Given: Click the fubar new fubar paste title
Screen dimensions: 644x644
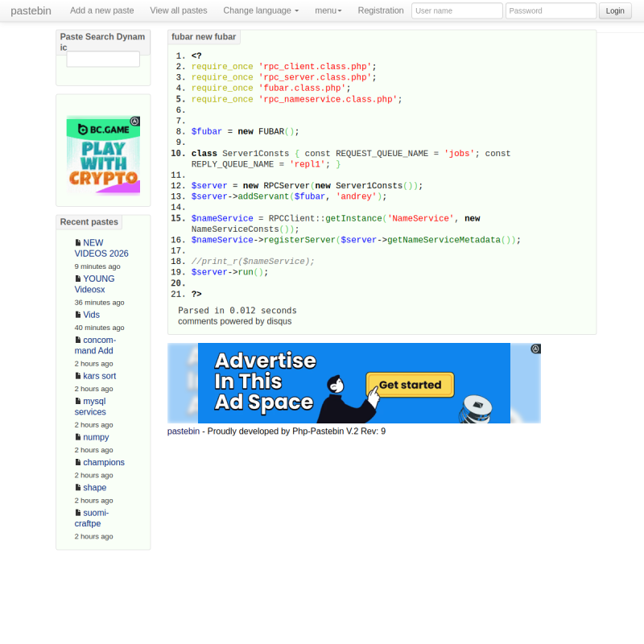Looking at the screenshot, I should tap(204, 36).
